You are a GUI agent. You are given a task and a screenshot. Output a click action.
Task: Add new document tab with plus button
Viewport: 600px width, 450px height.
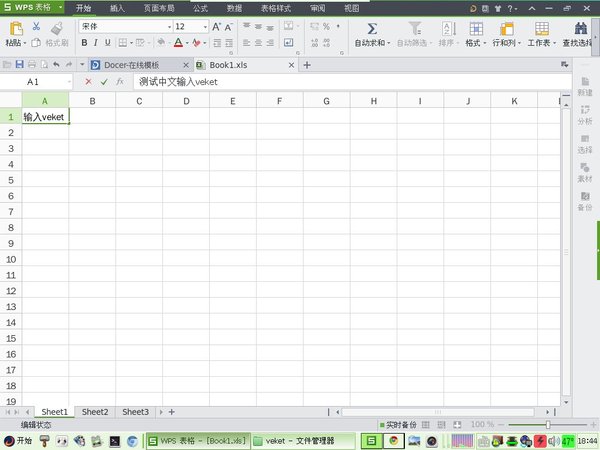pyautogui.click(x=307, y=65)
